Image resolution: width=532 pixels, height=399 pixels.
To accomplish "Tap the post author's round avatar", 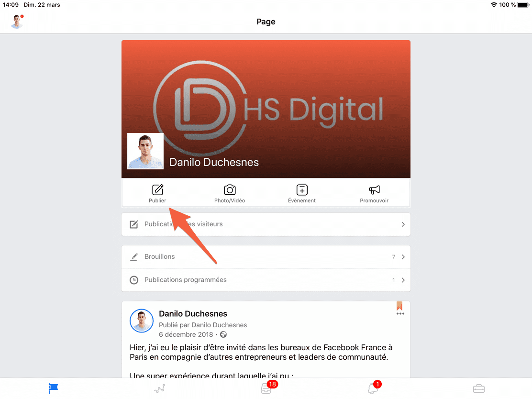I will (x=142, y=321).
